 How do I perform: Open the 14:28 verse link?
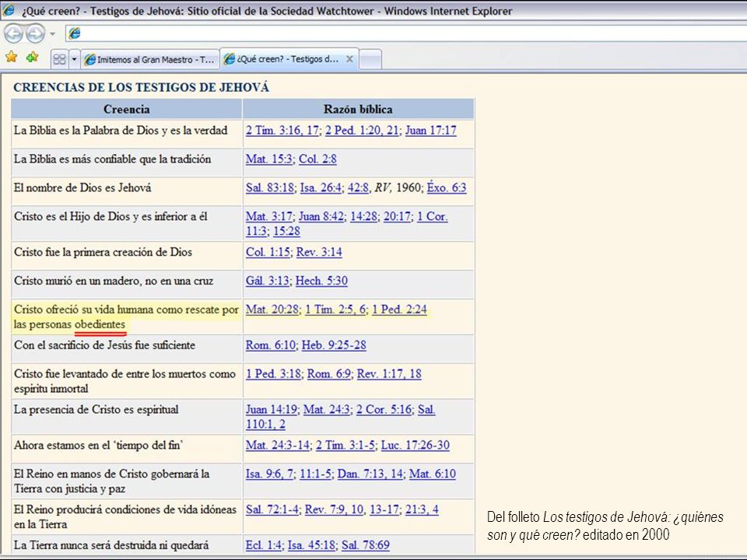[x=364, y=216]
